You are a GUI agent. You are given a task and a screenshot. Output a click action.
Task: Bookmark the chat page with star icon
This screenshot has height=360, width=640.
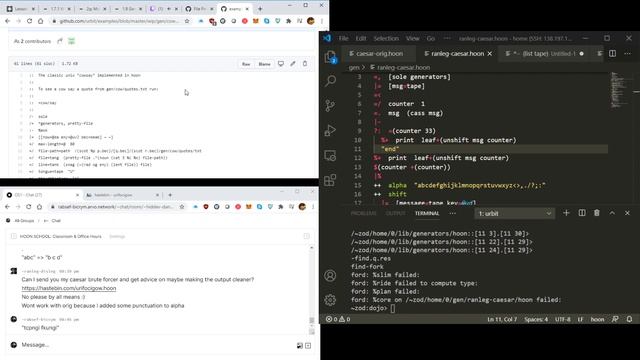click(182, 207)
